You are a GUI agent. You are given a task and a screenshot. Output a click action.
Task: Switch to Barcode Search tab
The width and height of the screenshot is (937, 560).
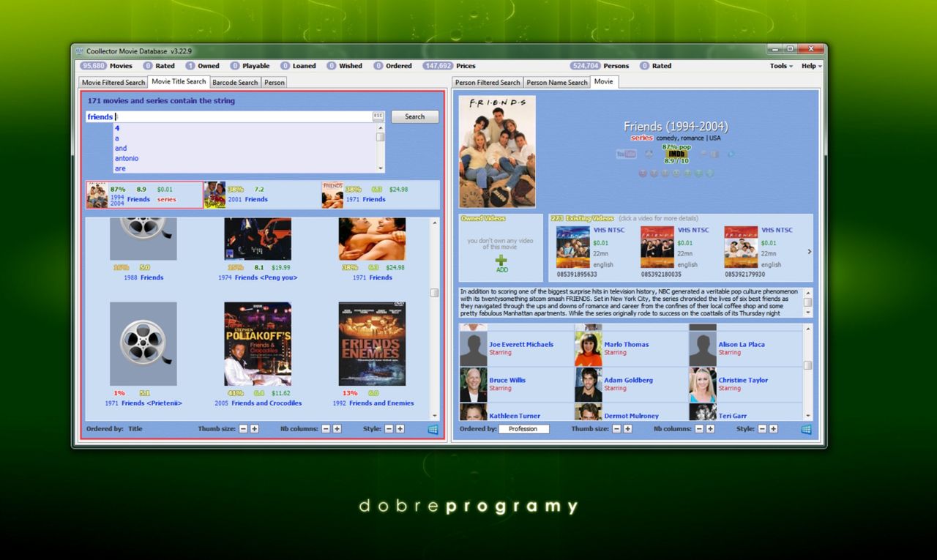coord(235,83)
